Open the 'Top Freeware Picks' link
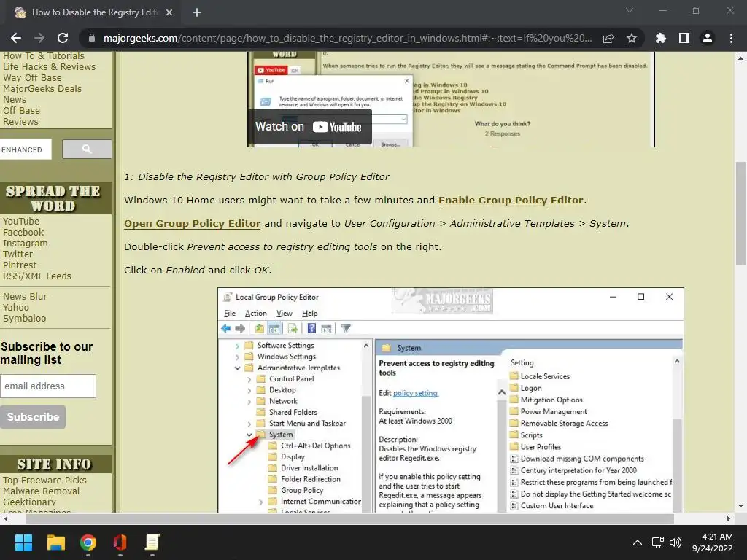 [44, 480]
